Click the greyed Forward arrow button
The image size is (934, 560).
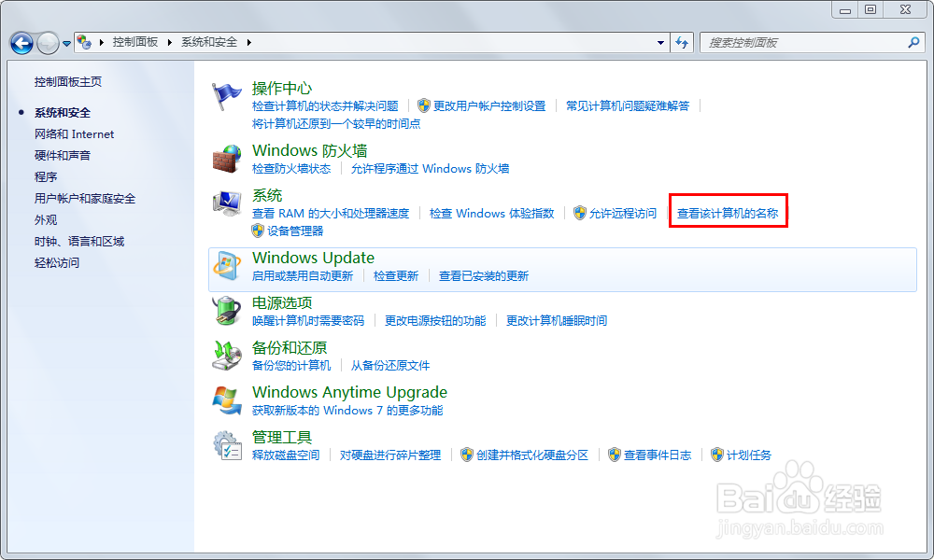48,43
